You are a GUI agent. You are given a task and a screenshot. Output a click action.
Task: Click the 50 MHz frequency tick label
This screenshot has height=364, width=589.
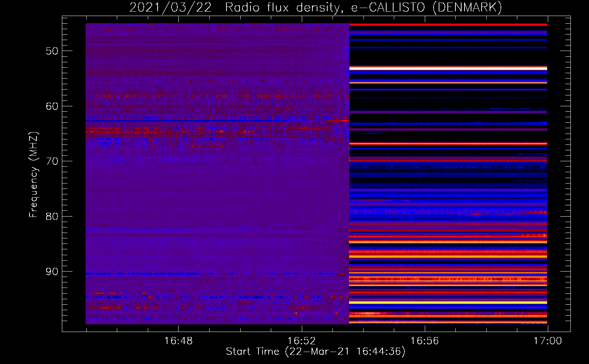click(x=52, y=51)
